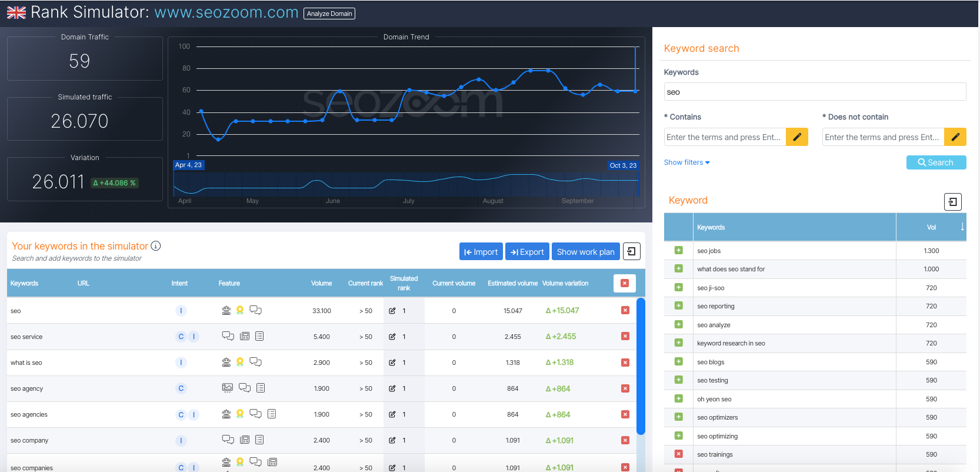Click AI crown feature icon in seo row
Screen dimensions: 980x472
tap(226, 310)
